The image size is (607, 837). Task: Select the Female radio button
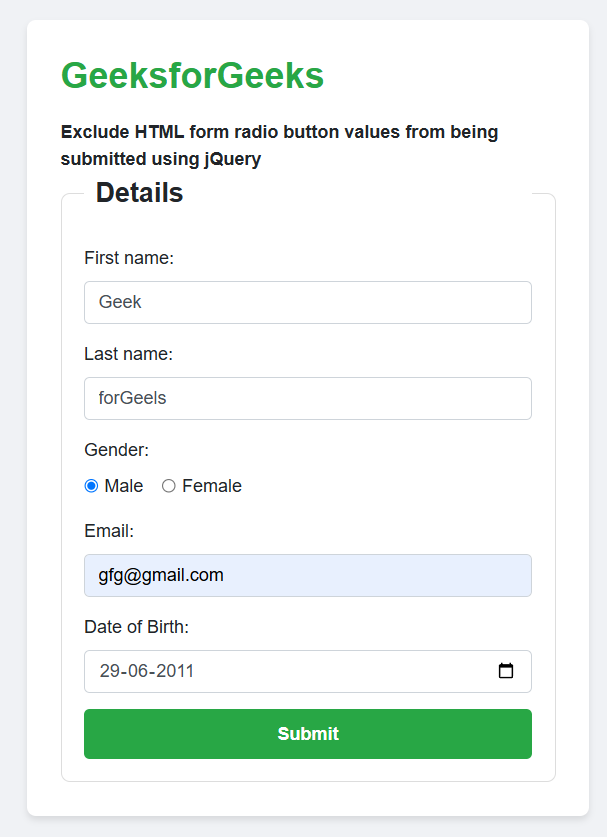[169, 486]
